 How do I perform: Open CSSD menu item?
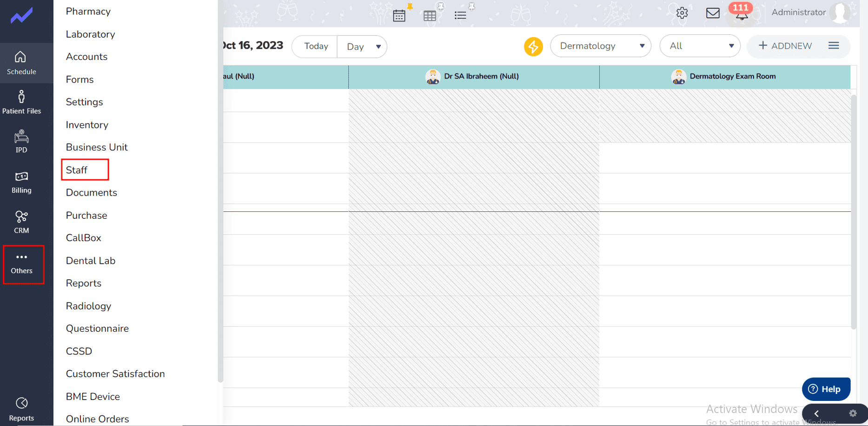[x=79, y=351]
